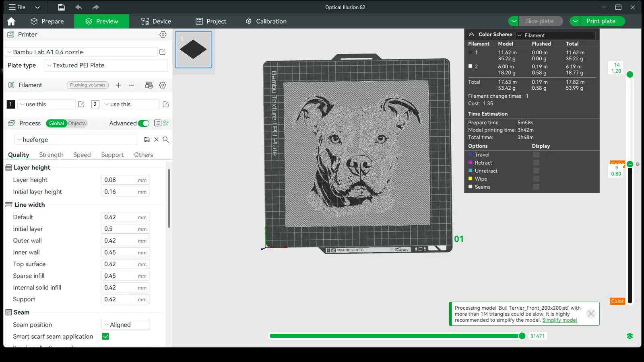Edit the Bambu Lab A1 printer preset
This screenshot has height=362, width=644.
(163, 52)
